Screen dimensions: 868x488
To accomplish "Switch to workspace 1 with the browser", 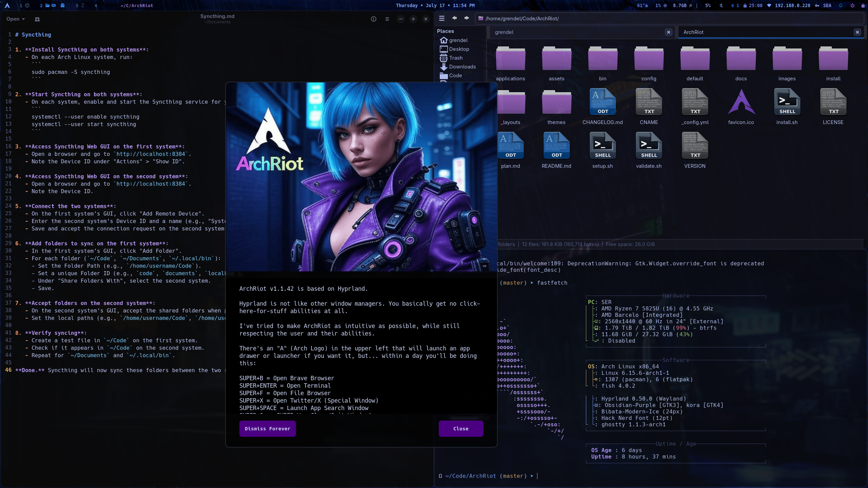I will coord(24,5).
